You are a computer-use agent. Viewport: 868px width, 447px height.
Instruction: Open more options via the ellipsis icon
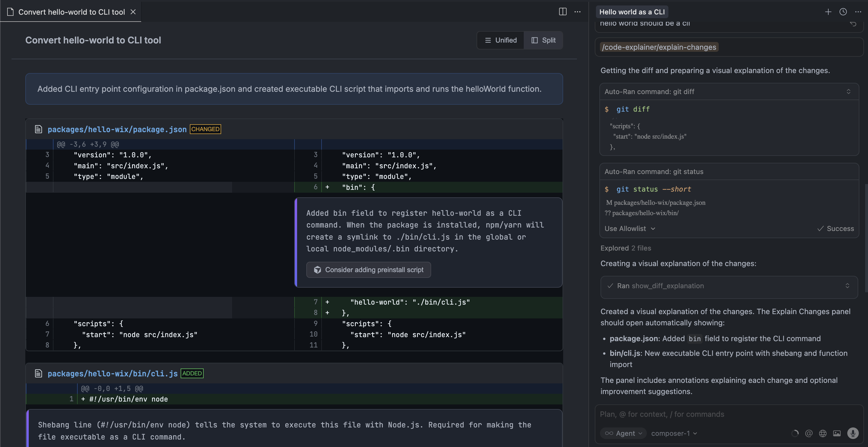point(858,12)
